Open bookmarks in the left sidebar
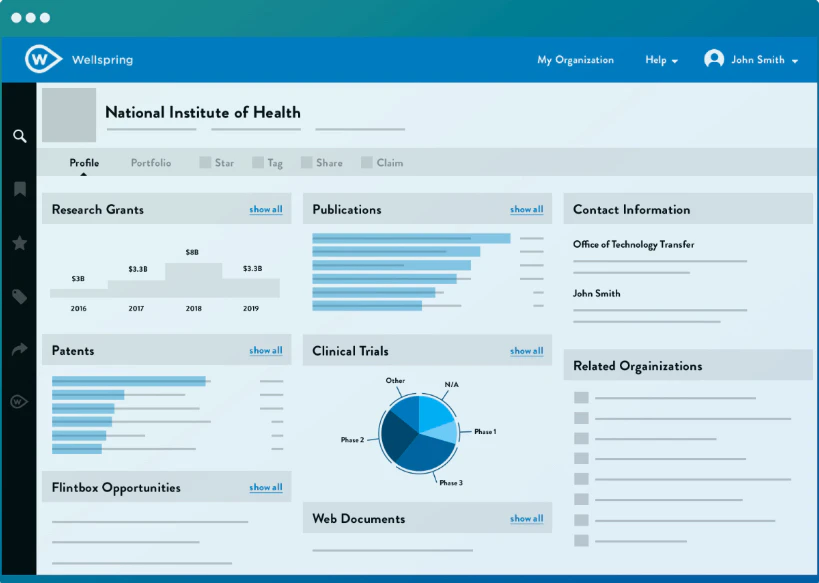Image resolution: width=819 pixels, height=583 pixels. coord(19,189)
